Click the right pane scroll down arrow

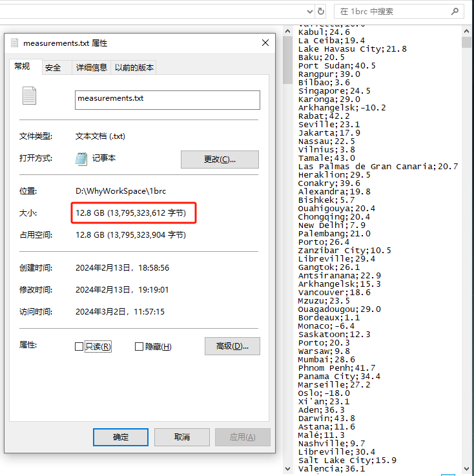pos(467,469)
